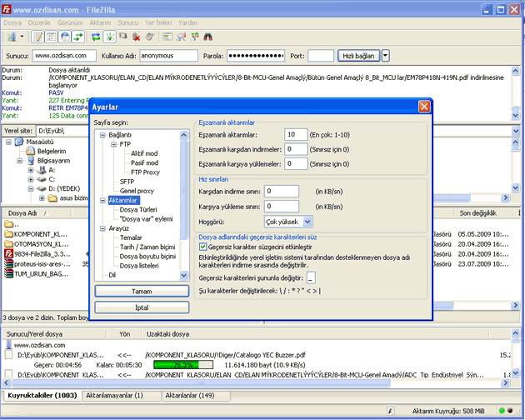Image resolution: width=525 pixels, height=420 pixels.
Task: Click TUM_URUN_BAG... archive file icon
Action: [x=8, y=273]
